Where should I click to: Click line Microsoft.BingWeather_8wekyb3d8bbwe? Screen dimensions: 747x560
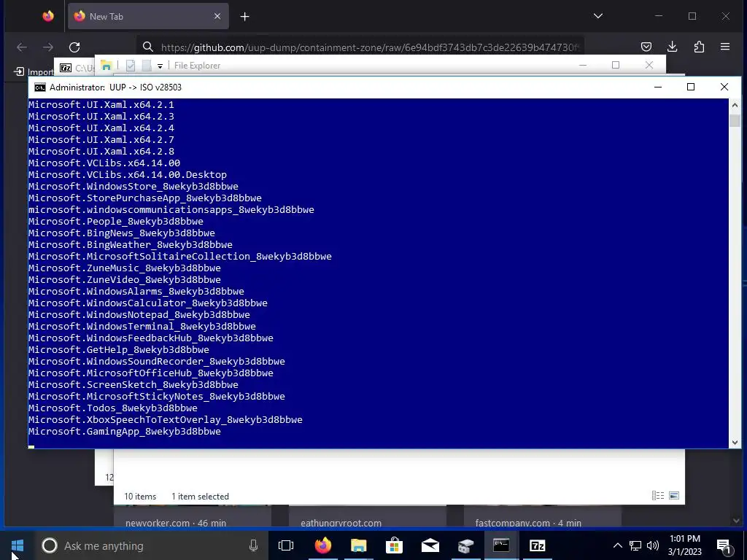coord(131,245)
